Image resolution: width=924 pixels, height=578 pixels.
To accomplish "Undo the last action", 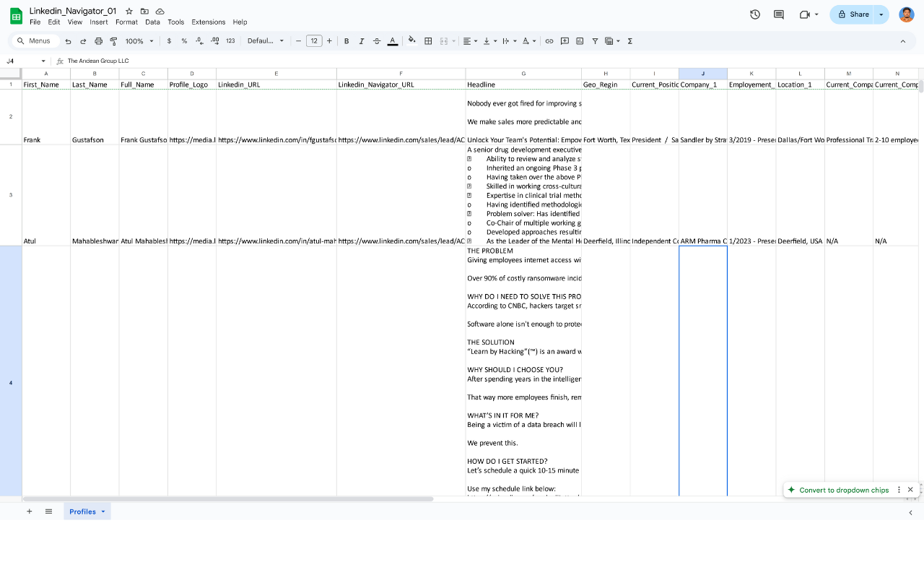I will (x=68, y=41).
